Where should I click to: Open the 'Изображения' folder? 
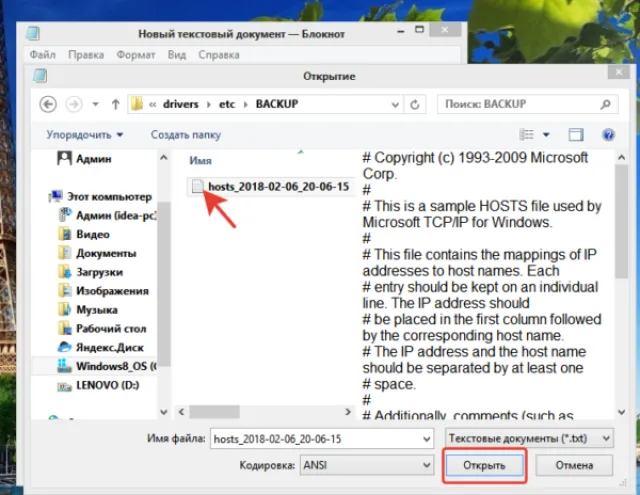click(x=112, y=291)
